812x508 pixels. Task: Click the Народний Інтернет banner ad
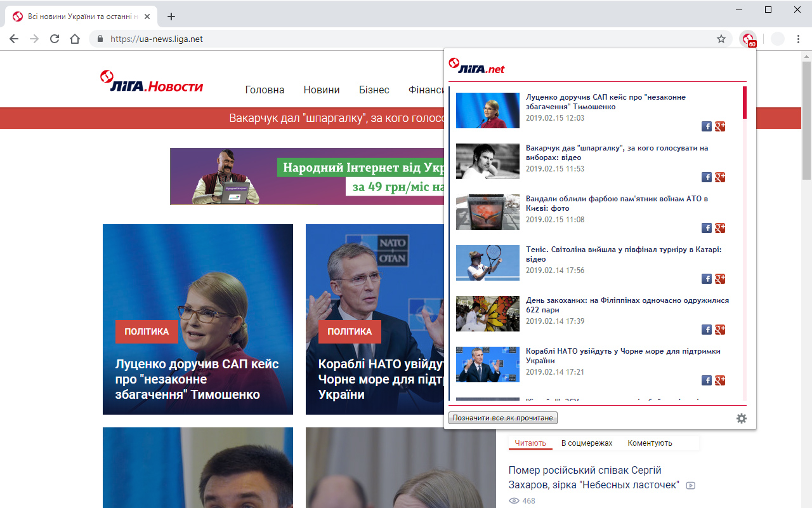(x=307, y=177)
